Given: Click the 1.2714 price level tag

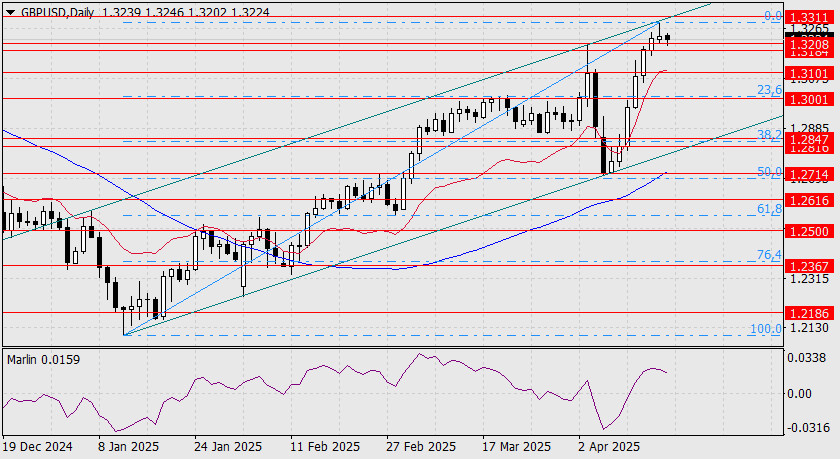Looking at the screenshot, I should pyautogui.click(x=809, y=174).
